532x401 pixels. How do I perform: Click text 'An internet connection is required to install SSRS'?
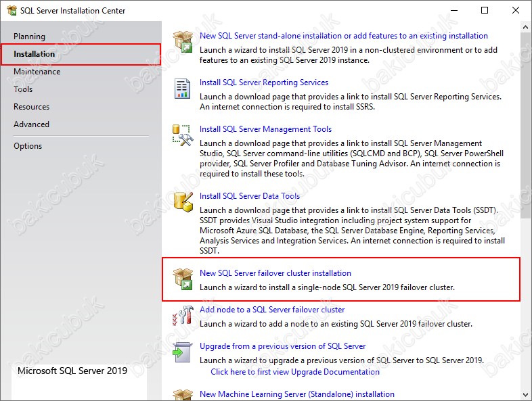(286, 107)
